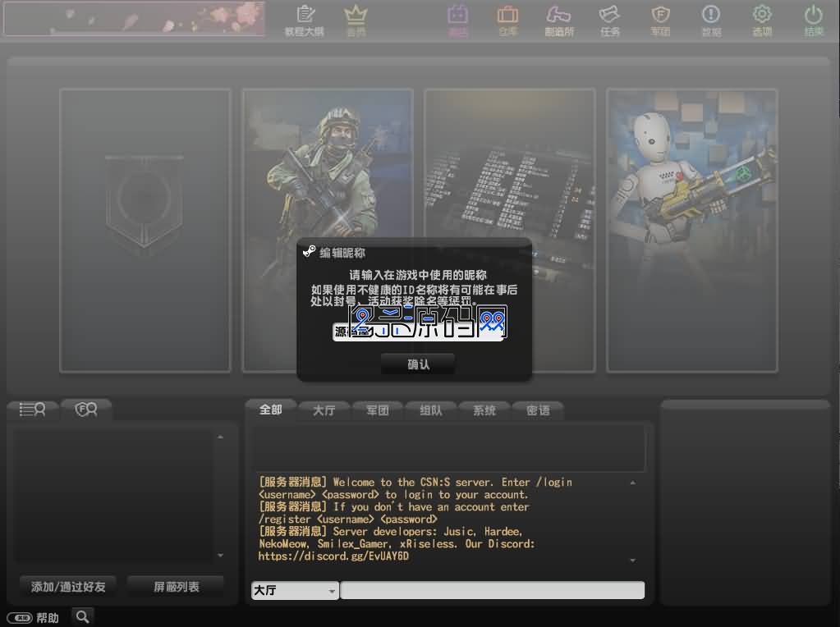Screen dimensions: 840x627
Task: Click the cherry blossom banner at top left
Action: [x=134, y=19]
